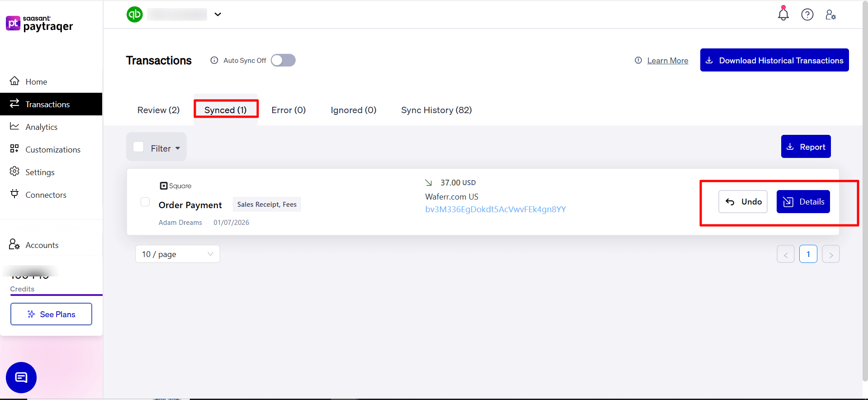Click the Report download button
The image size is (868, 400).
coord(806,147)
